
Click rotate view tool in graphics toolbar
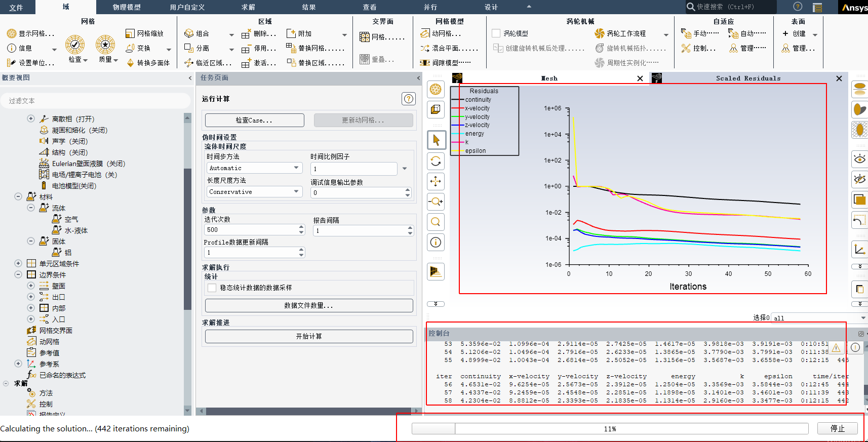[x=436, y=162]
